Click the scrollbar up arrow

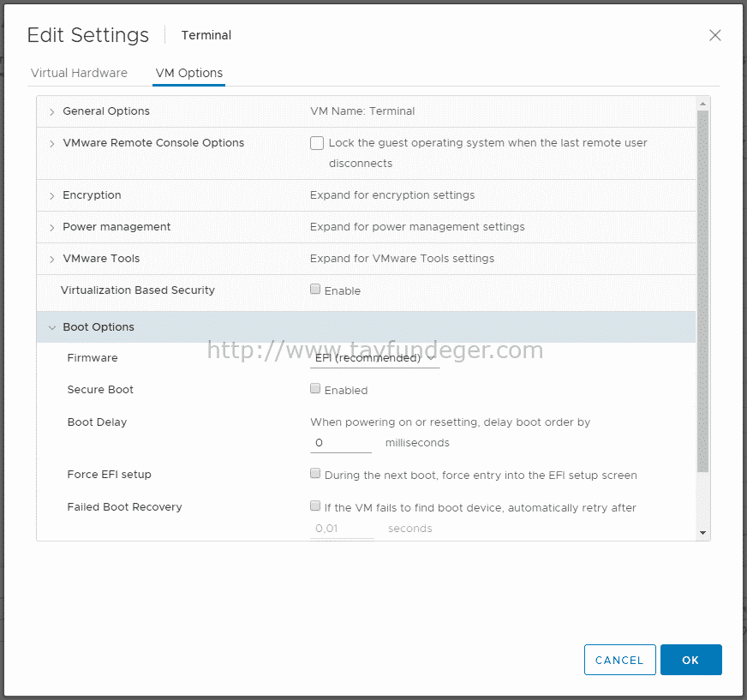702,104
